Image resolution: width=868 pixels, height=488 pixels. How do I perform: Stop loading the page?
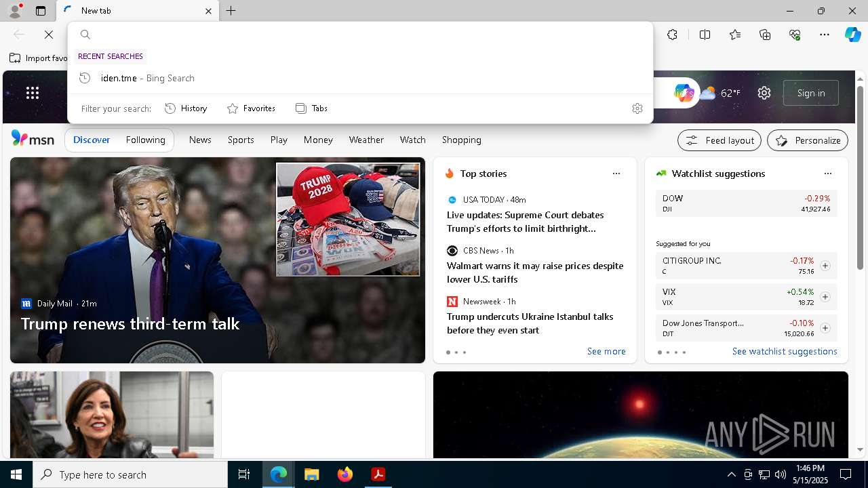(x=49, y=35)
